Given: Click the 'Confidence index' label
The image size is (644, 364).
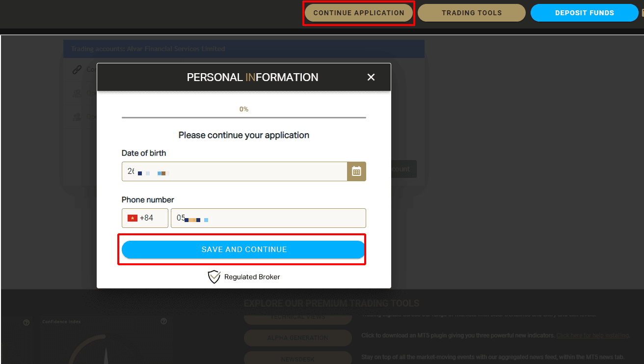Looking at the screenshot, I should tap(61, 322).
